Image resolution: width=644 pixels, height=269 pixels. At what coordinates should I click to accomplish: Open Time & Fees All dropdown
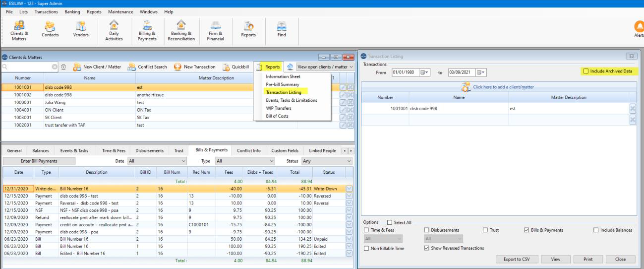tap(383, 239)
